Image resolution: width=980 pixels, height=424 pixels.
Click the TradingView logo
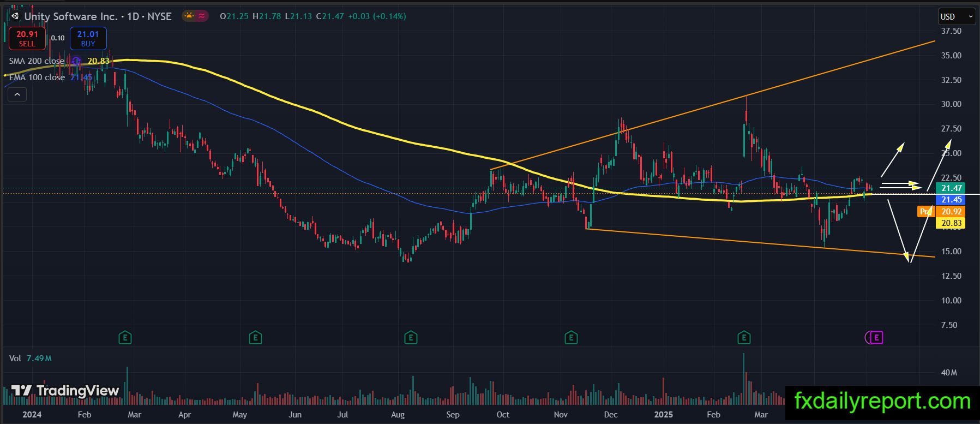(65, 391)
